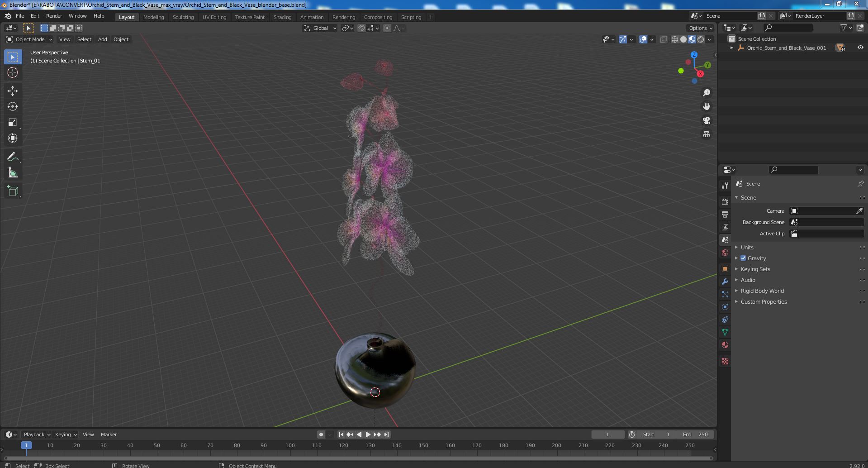Open the Object properties tab

tap(725, 269)
